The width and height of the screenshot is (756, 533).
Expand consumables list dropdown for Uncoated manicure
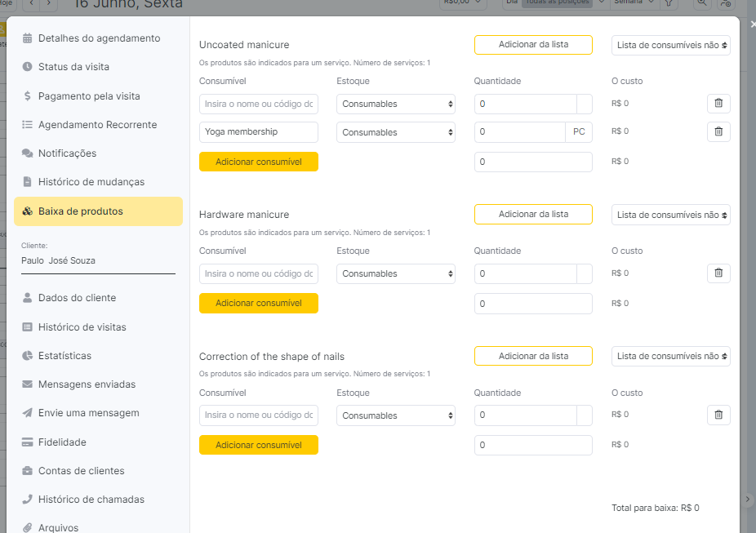coord(670,45)
